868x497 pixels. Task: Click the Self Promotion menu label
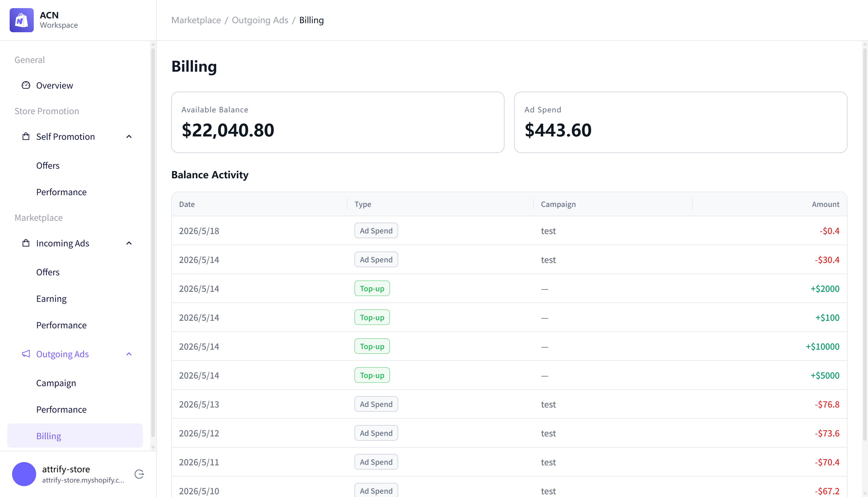66,136
